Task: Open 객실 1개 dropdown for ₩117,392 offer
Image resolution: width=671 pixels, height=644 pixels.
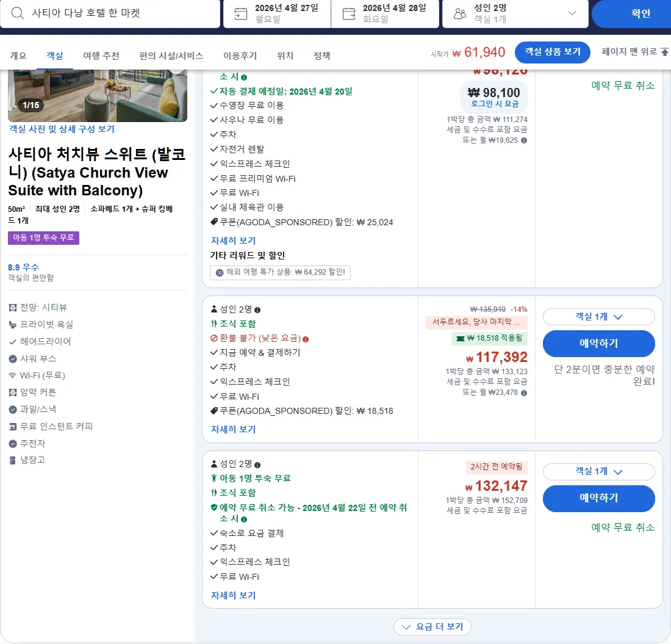Action: tap(598, 317)
